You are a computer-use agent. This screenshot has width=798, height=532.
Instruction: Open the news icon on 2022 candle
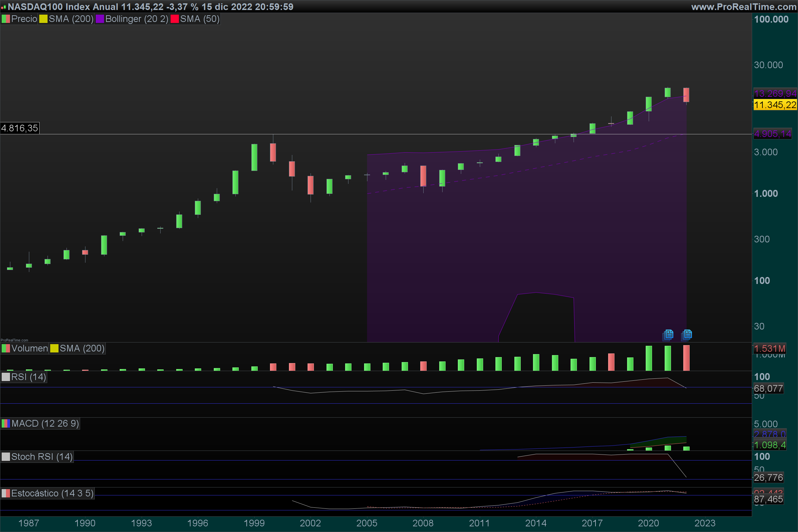687,334
